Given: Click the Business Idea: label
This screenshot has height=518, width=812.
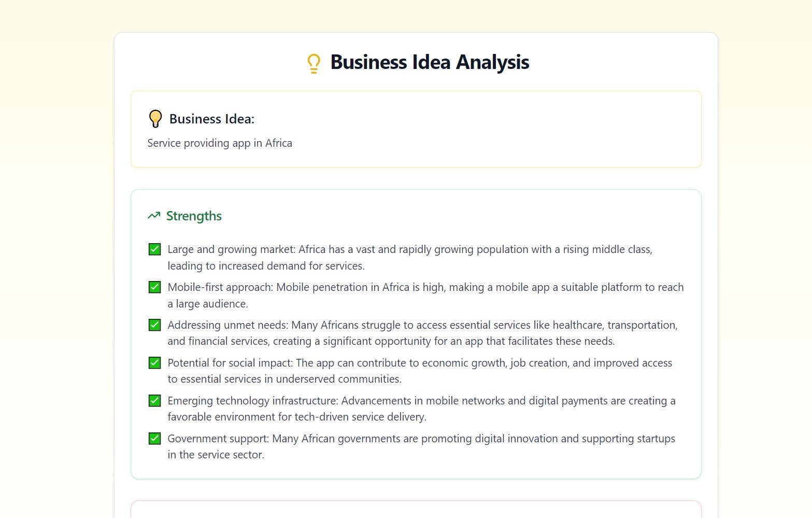Looking at the screenshot, I should pos(212,119).
